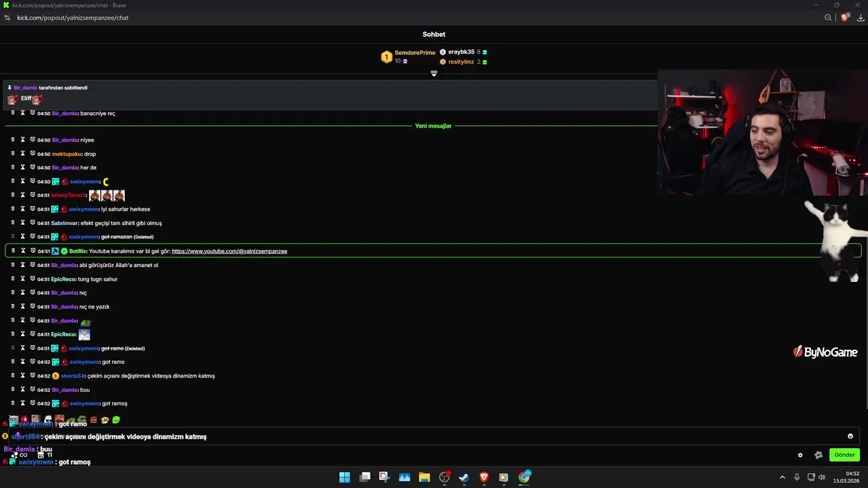Open the clock showing 04:52
The image size is (868, 488).
point(846,477)
